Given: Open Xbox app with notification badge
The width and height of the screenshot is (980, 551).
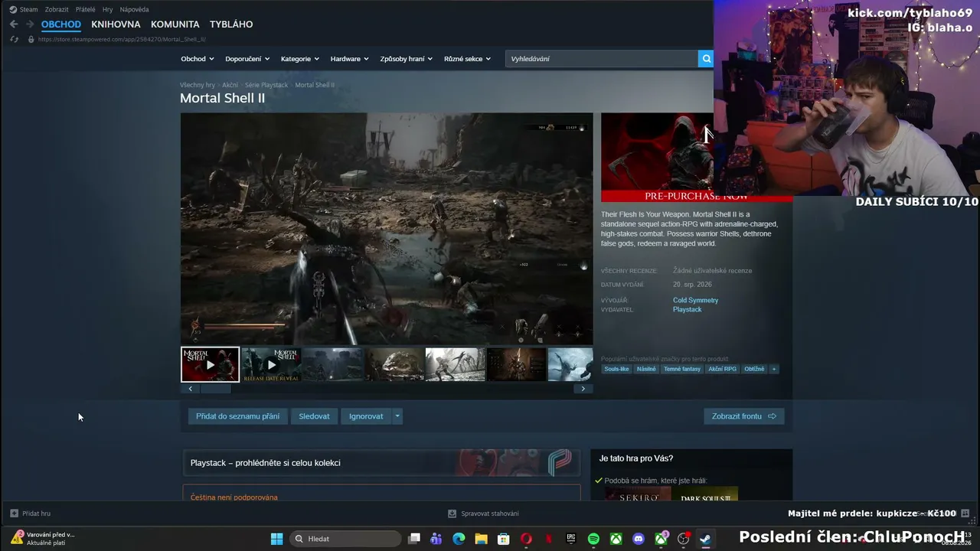Looking at the screenshot, I should (661, 538).
